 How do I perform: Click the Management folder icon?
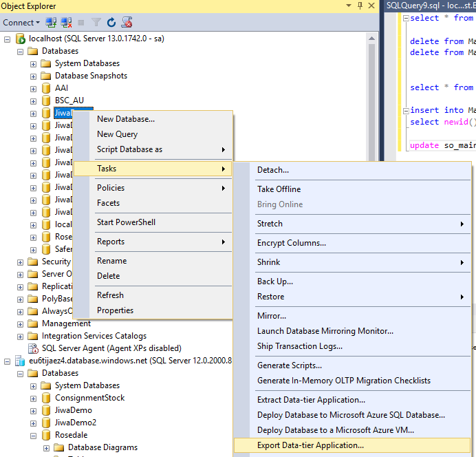coord(33,323)
